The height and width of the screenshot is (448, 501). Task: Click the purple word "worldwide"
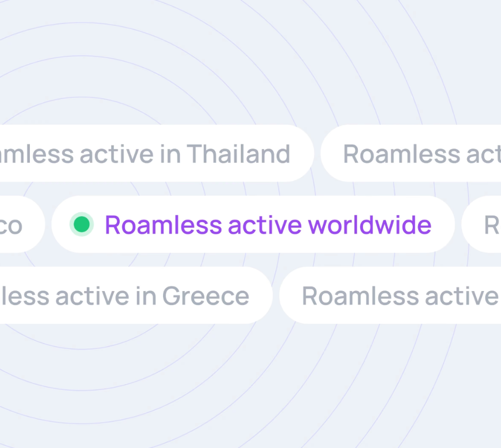(x=369, y=225)
